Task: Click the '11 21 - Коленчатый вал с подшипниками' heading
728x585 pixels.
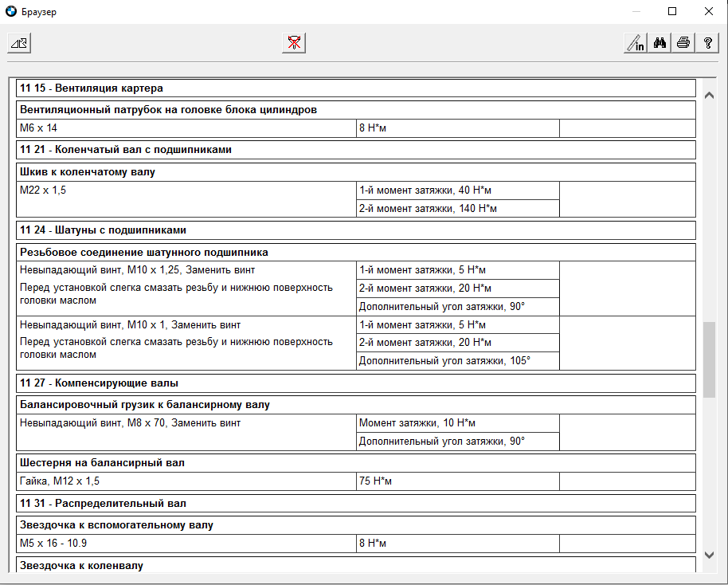Action: 126,149
